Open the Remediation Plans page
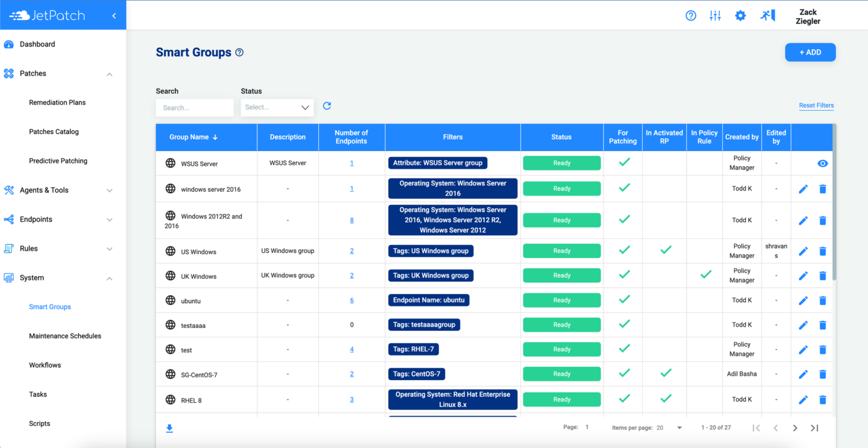This screenshot has width=868, height=448. (57, 102)
